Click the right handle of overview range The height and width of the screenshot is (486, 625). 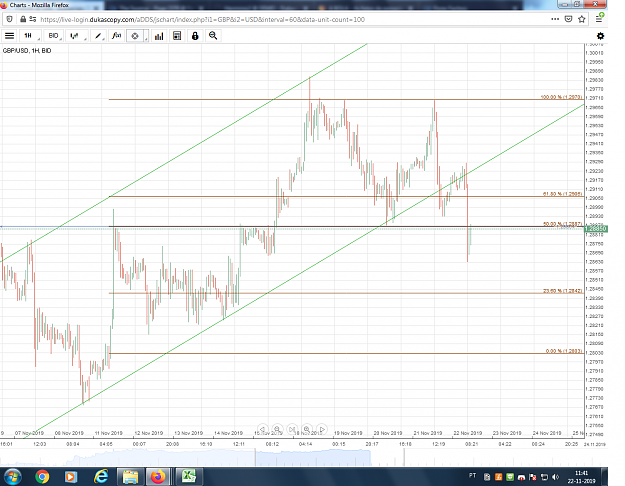tap(404, 457)
